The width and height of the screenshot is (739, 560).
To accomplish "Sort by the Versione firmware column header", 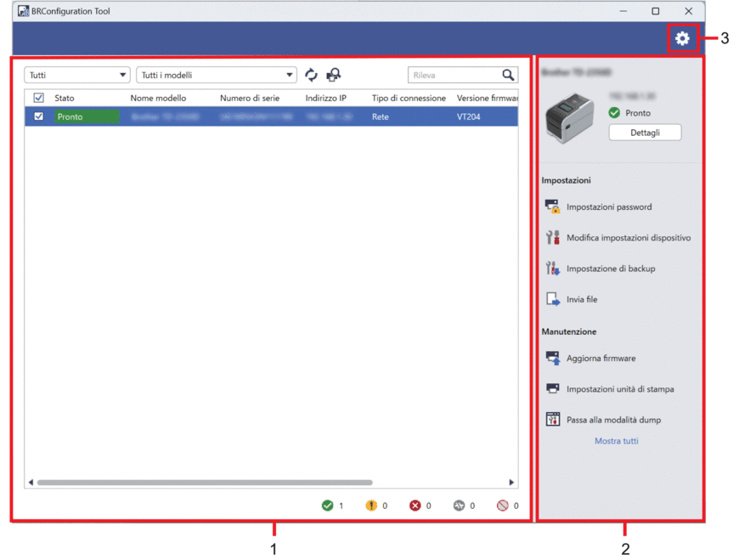I will [487, 98].
